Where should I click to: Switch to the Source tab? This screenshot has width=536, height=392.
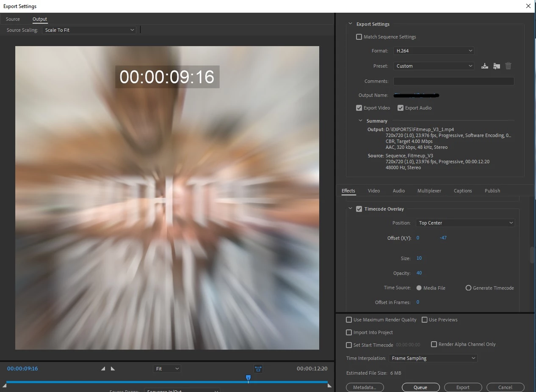[x=13, y=19]
